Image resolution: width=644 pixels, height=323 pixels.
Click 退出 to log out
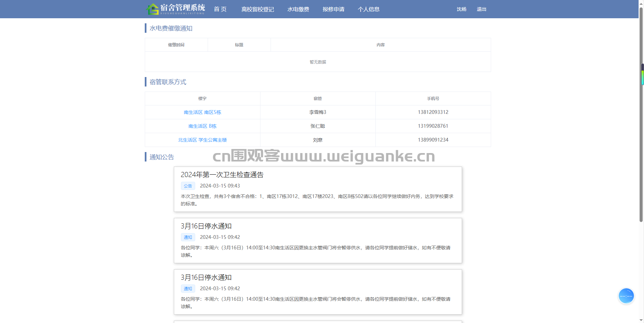481,9
